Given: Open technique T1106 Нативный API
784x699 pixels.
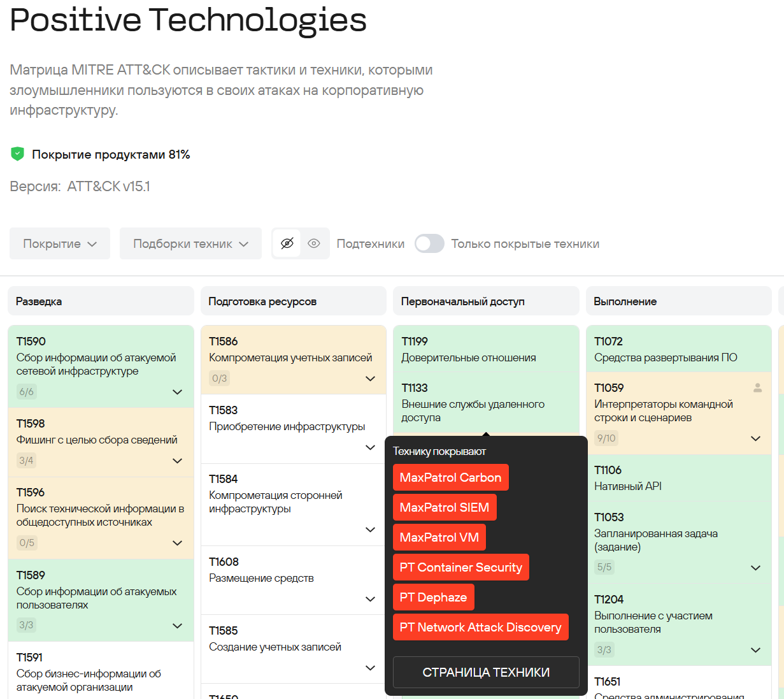Looking at the screenshot, I should (x=679, y=478).
